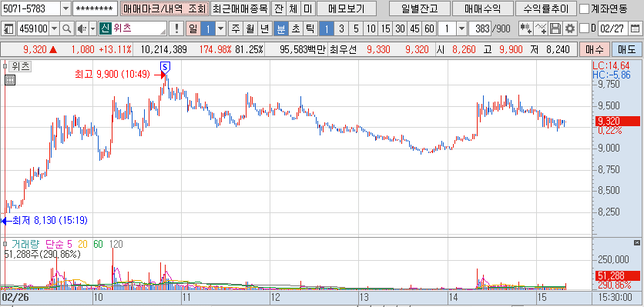644x307 pixels.
Task: Click the small handle left of 거래량 label
Action: tap(5, 244)
